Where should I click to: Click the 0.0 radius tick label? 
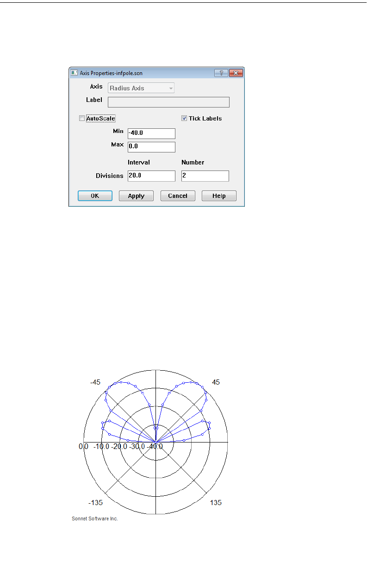tap(83, 447)
